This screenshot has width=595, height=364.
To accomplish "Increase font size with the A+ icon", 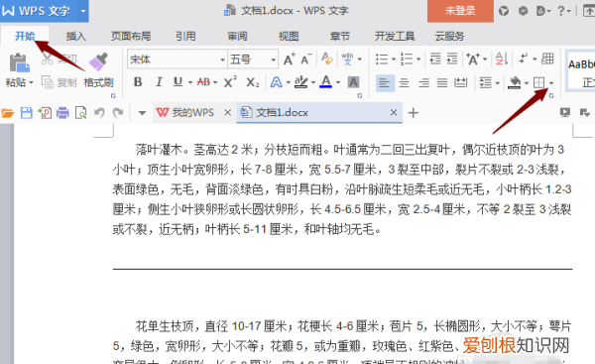I will coord(289,60).
